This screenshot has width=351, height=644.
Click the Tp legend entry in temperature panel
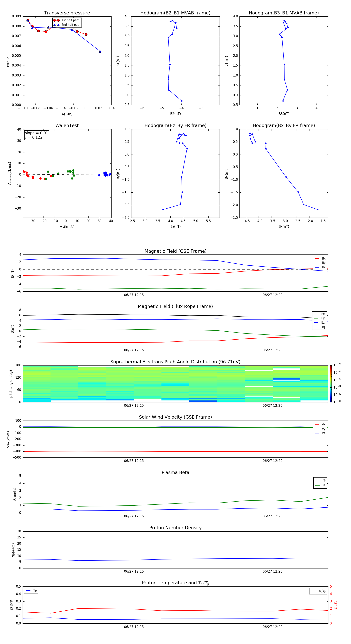(31, 591)
